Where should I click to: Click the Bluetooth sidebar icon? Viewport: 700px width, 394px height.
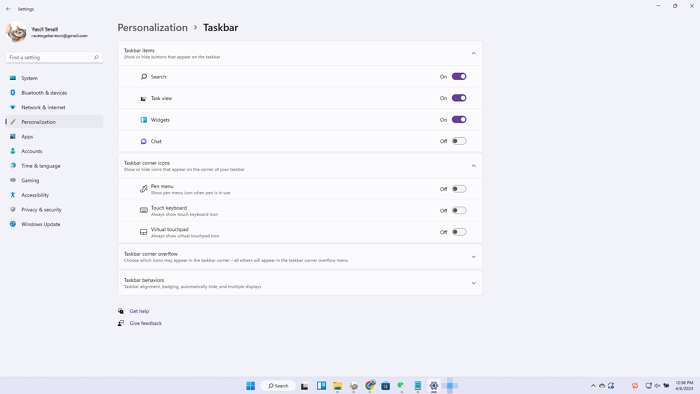coord(12,92)
